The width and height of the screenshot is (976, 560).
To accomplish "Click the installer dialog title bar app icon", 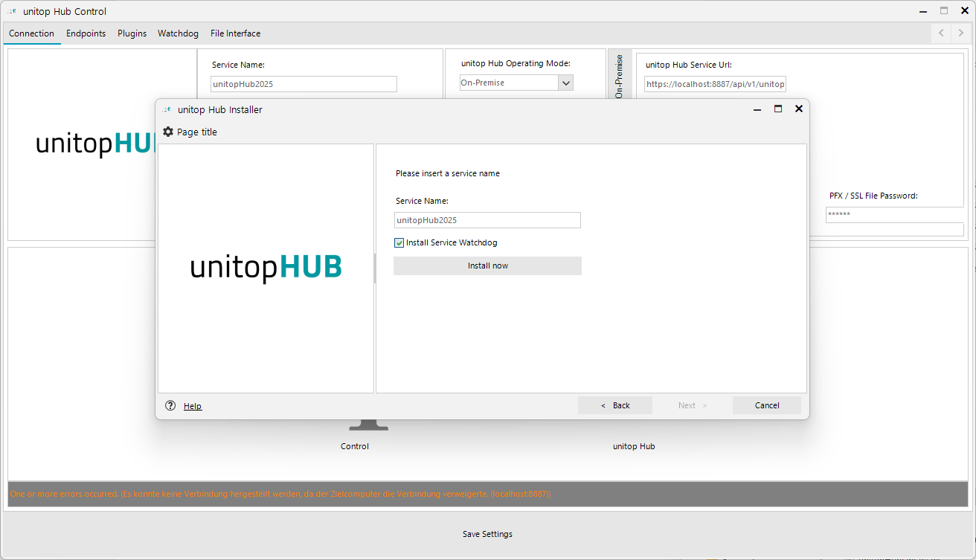I will 167,109.
